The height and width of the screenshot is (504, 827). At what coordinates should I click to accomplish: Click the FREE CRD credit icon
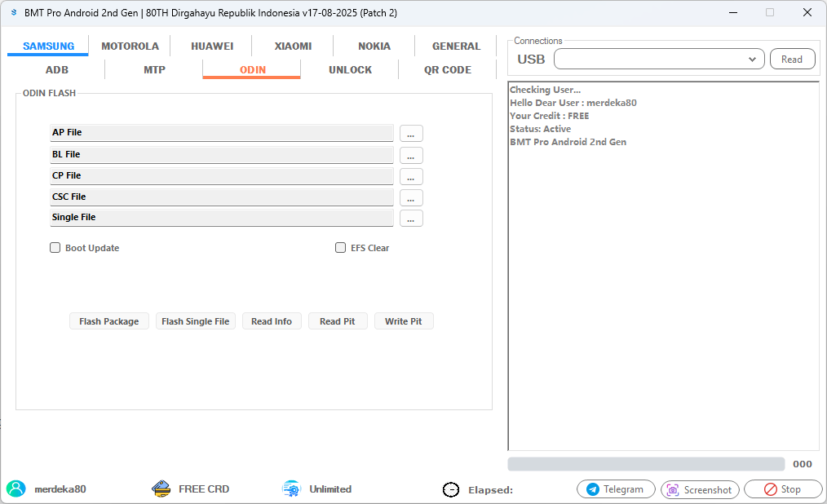(161, 489)
